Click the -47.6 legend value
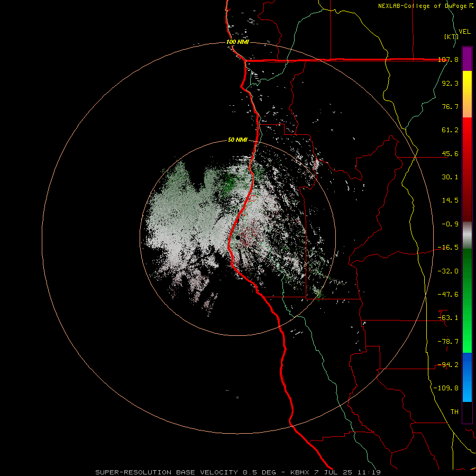476x476 pixels. click(x=448, y=295)
